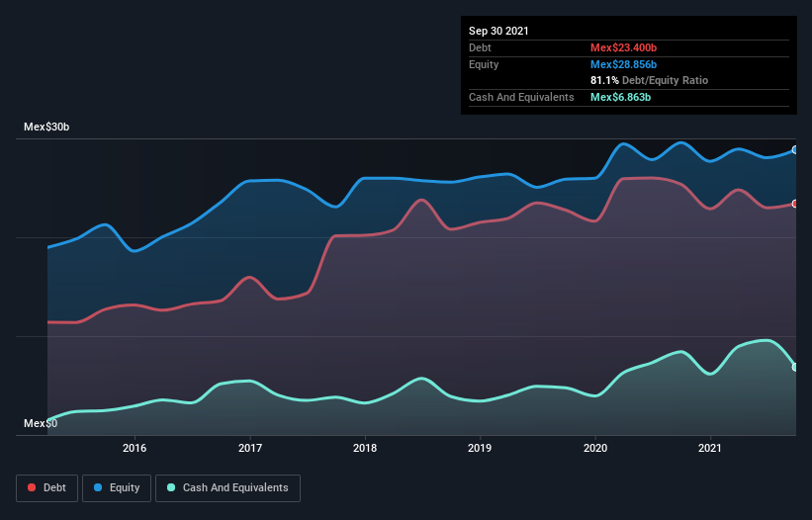
Task: Click the Sep 30 2021 tooltip date
Action: [498, 31]
